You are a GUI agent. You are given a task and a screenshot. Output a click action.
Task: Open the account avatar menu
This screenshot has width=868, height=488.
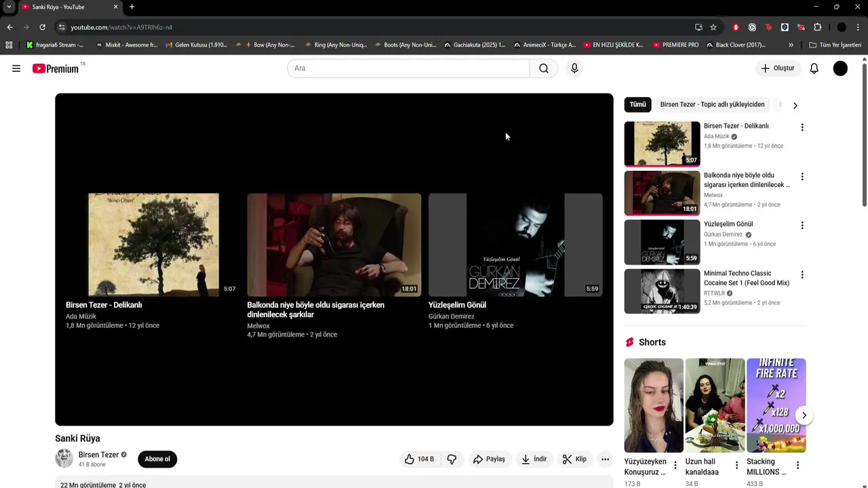coord(840,68)
